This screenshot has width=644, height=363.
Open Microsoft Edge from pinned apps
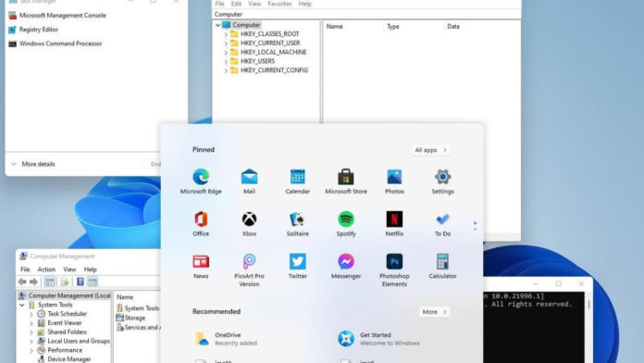point(201,181)
